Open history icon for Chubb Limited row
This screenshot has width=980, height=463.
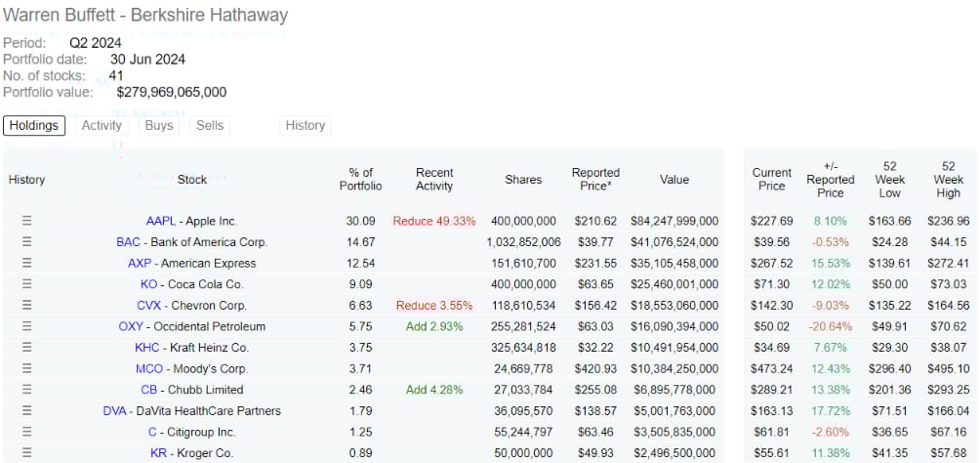coord(27,390)
